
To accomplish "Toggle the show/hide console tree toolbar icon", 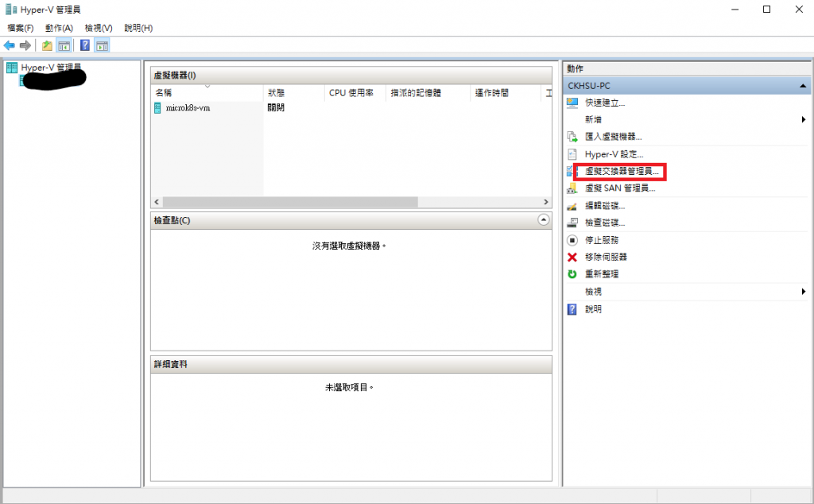I will (x=64, y=45).
